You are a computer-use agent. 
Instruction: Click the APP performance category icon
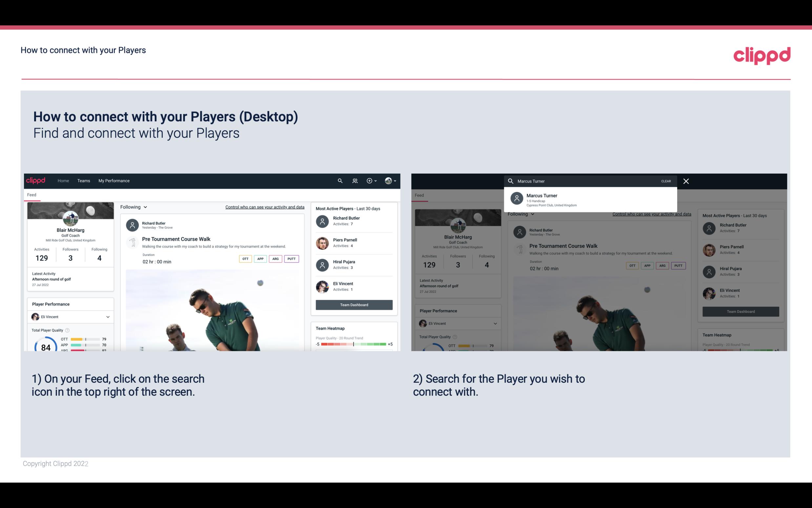[x=259, y=258]
